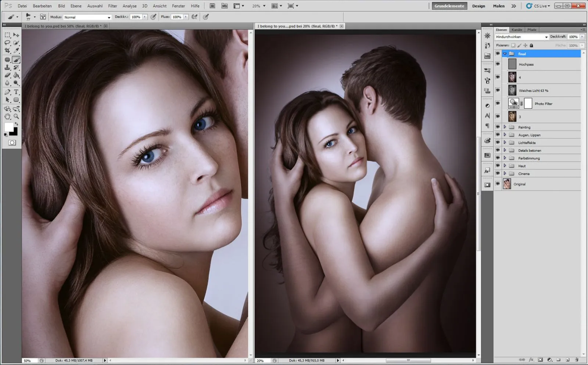The height and width of the screenshot is (365, 588).
Task: Select the Crop tool
Action: pos(7,51)
